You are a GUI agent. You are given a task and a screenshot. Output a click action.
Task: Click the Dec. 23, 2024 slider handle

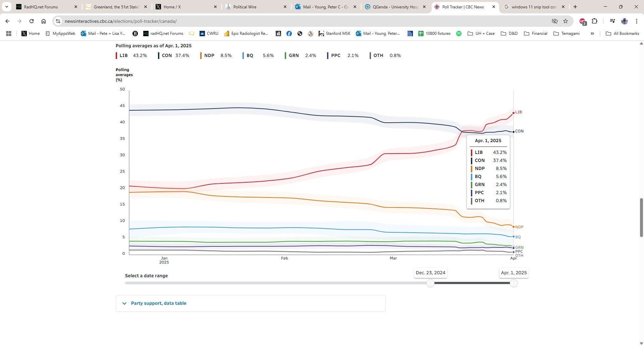pos(430,283)
